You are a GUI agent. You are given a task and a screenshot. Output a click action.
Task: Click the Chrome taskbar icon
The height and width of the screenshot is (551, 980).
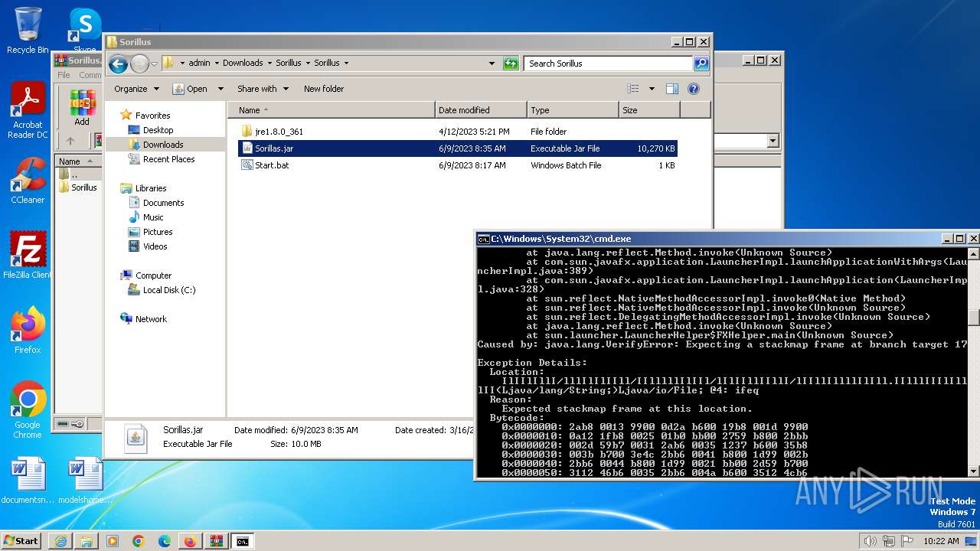[139, 541]
